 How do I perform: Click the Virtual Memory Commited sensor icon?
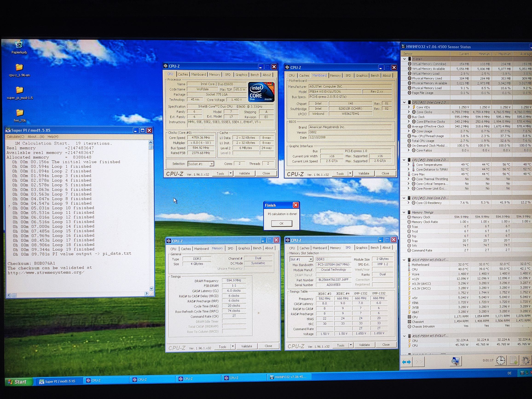click(409, 64)
